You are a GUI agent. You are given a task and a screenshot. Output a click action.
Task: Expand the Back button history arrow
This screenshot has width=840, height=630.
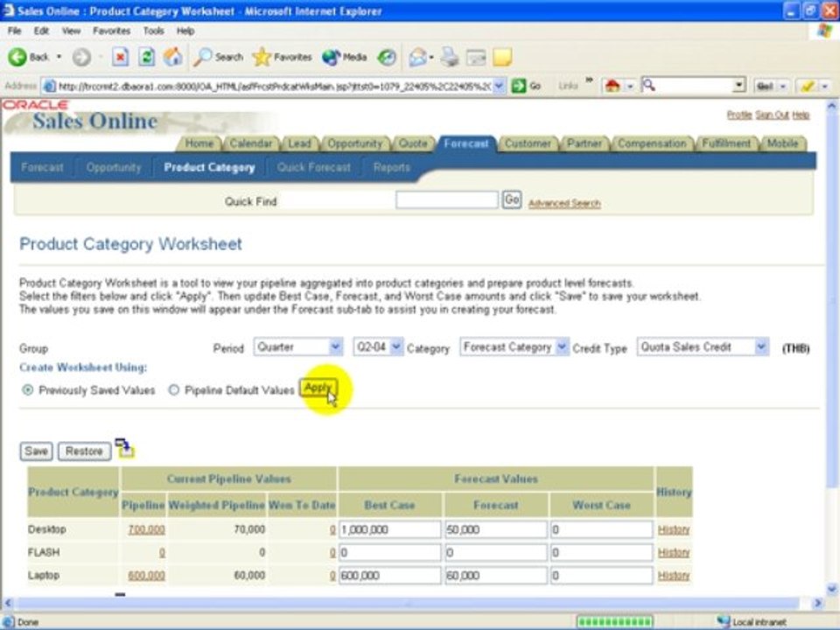[x=59, y=57]
